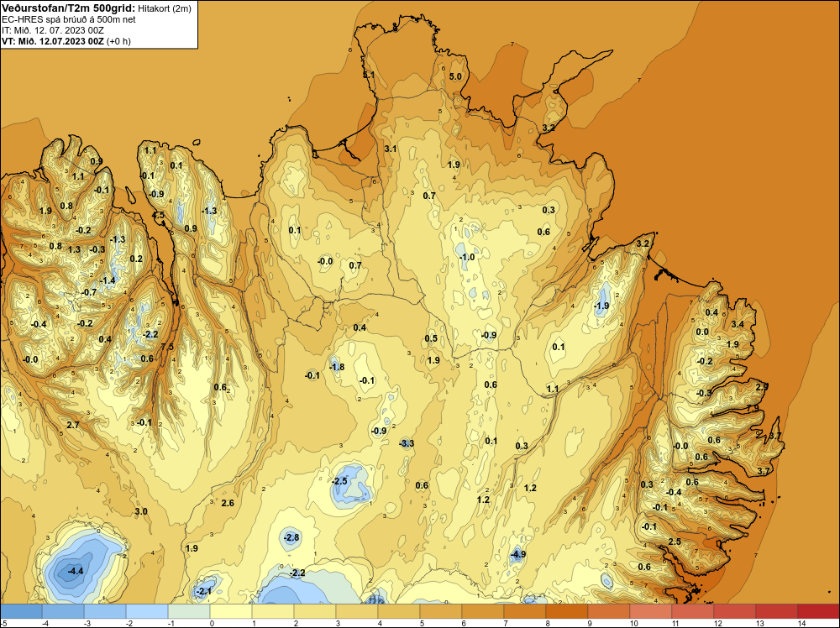Image resolution: width=840 pixels, height=628 pixels.
Task: Click the '2.7' temperature value
Action: (x=73, y=425)
